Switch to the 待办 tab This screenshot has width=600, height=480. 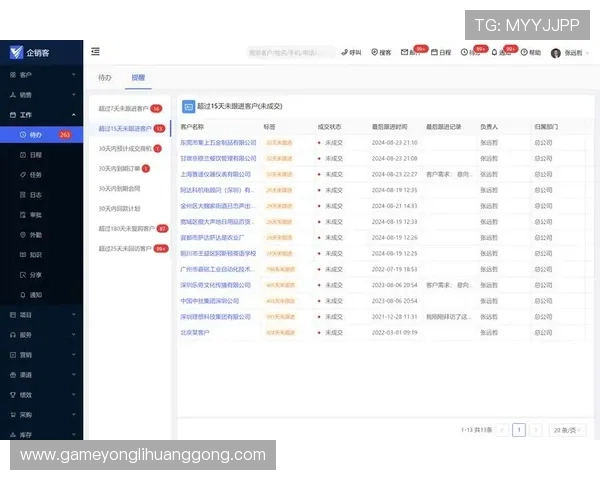[104, 78]
